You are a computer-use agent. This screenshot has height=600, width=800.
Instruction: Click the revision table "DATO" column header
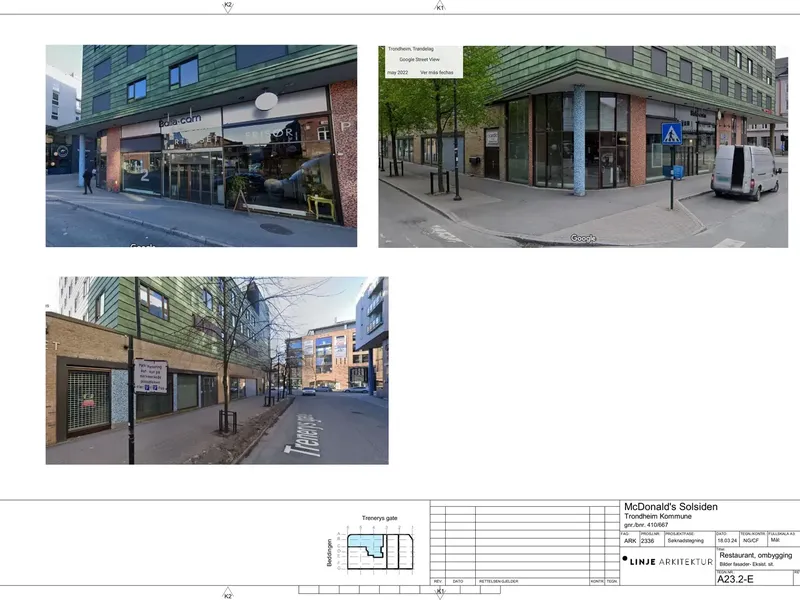[458, 582]
